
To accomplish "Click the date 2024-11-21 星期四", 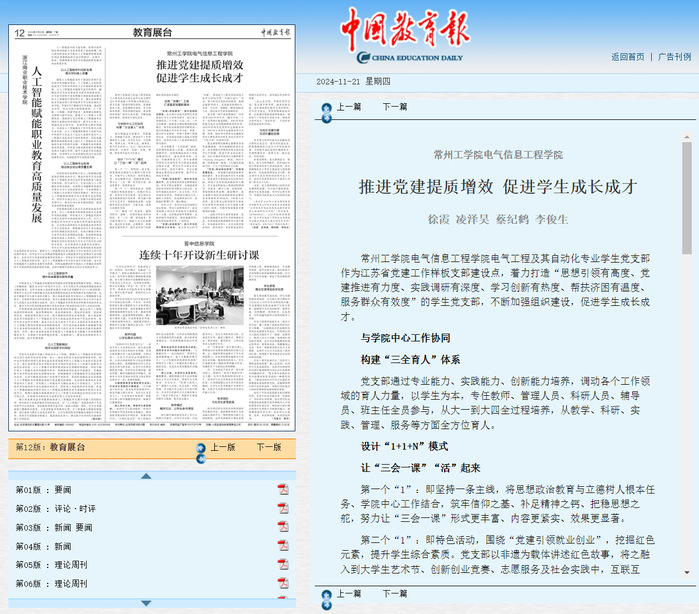I will click(353, 81).
